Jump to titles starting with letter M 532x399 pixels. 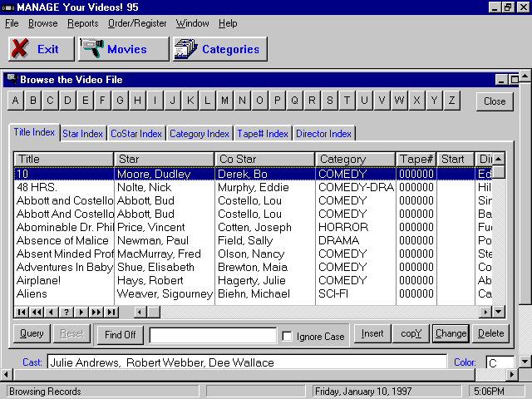tap(224, 101)
